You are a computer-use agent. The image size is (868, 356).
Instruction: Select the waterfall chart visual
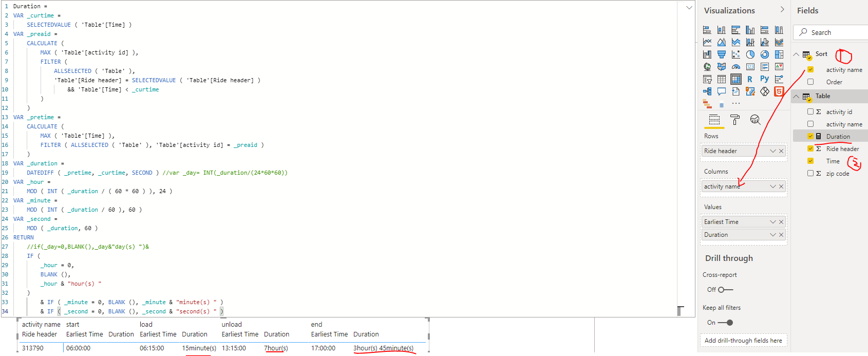pos(707,54)
